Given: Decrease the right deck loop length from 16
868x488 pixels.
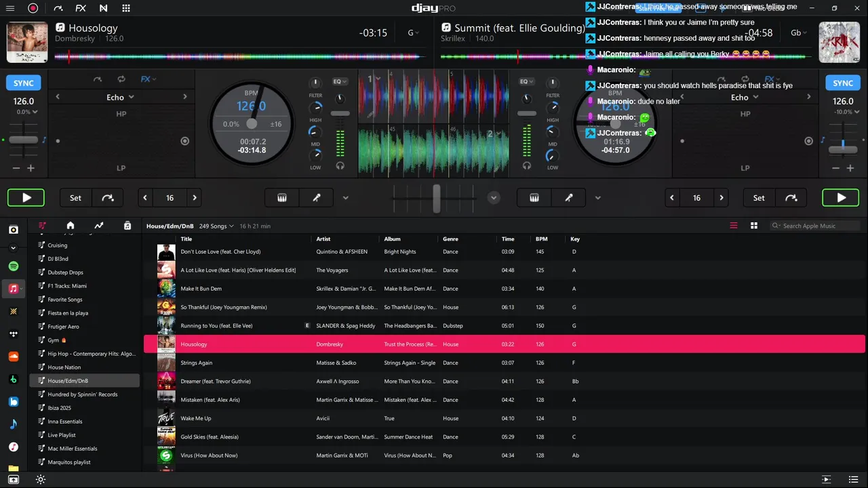Looking at the screenshot, I should (x=672, y=198).
